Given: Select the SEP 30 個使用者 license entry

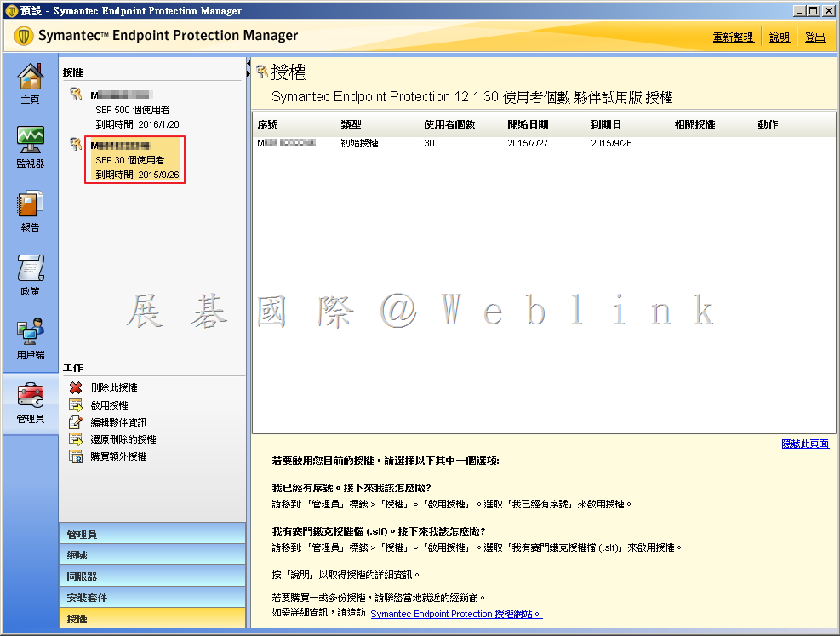Looking at the screenshot, I should [134, 160].
